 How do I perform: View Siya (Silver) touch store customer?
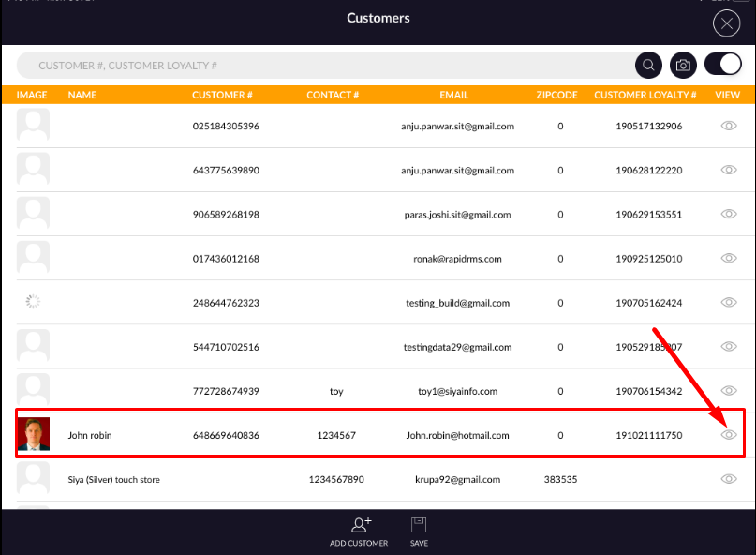(x=729, y=479)
